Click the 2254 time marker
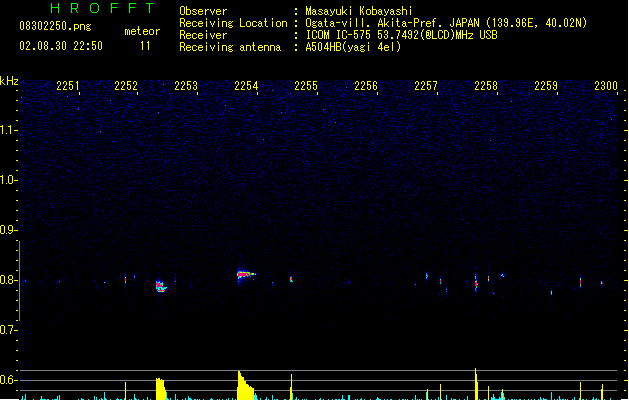Screen dimensions: 629x400 pos(246,86)
